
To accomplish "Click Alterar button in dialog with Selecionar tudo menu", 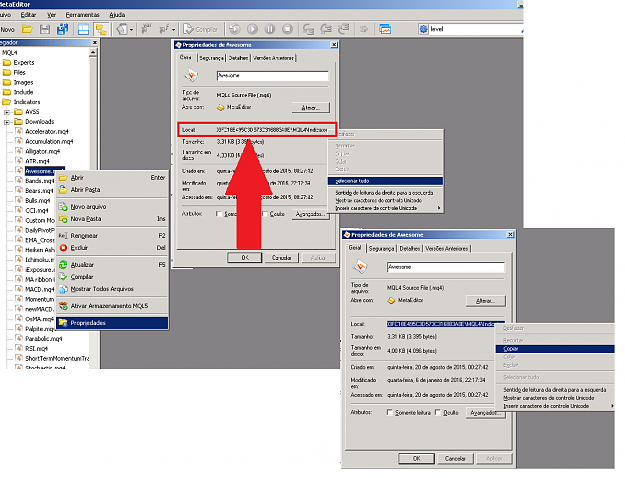I will [311, 108].
